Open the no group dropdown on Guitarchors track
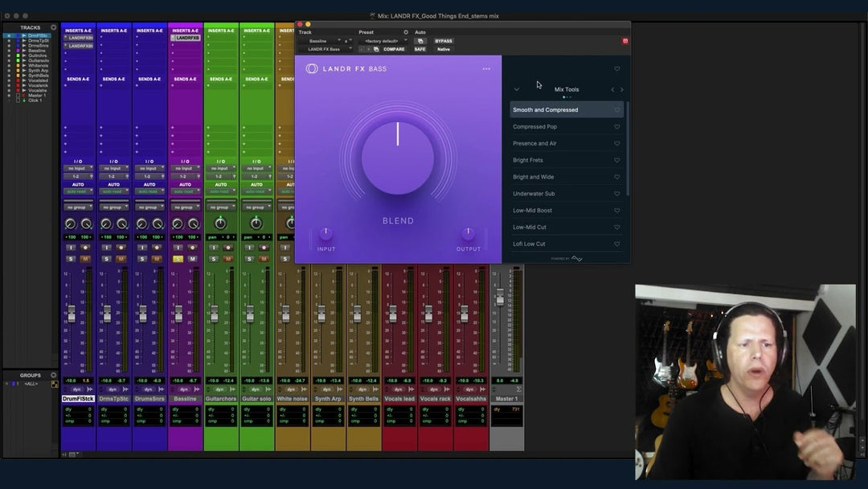This screenshot has height=489, width=868. 221,208
